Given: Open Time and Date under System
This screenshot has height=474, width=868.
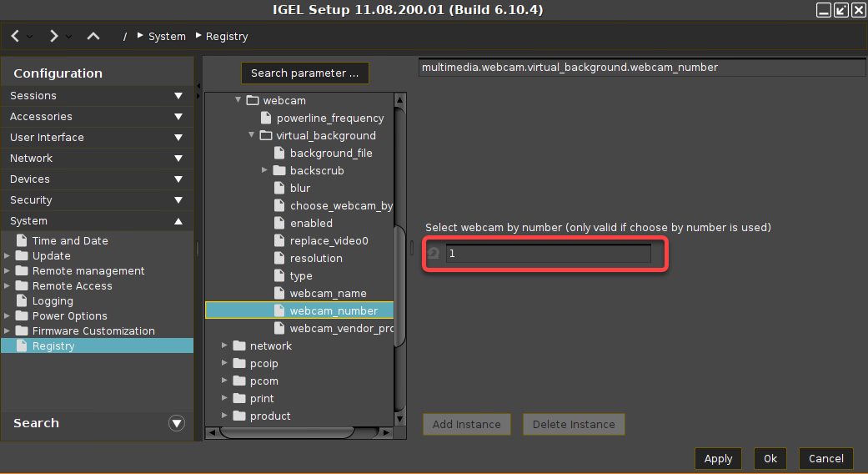Looking at the screenshot, I should click(70, 241).
